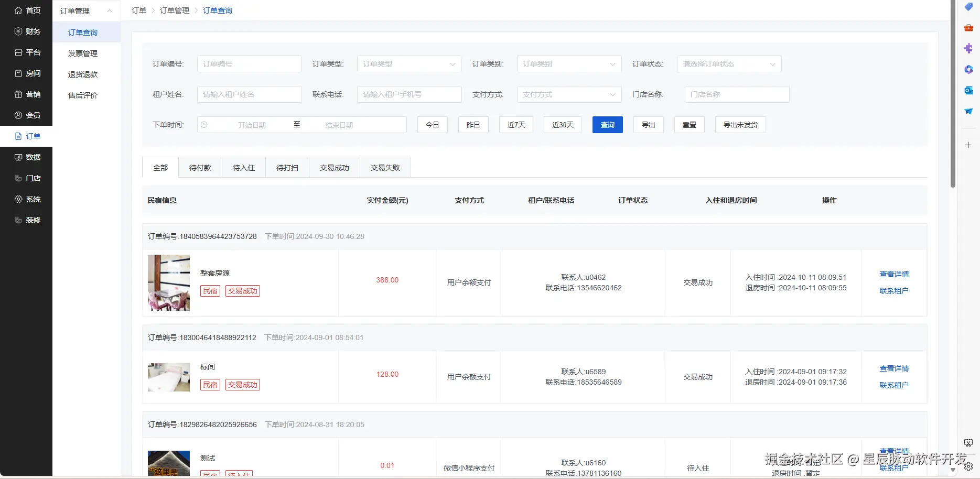The image size is (980, 479).
Task: Click the 会员 member sidebar icon
Action: [x=18, y=115]
